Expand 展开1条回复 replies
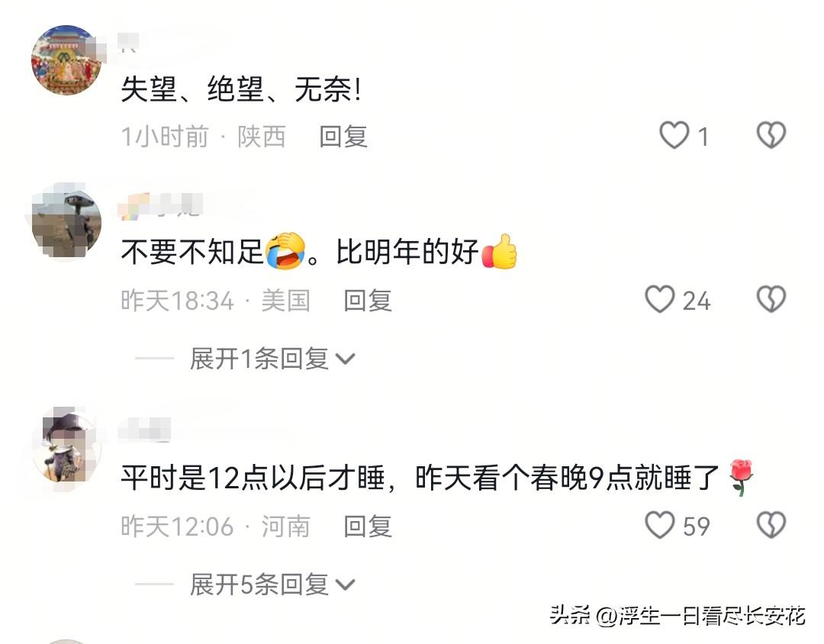Screen dimensions: 824x644 [272, 359]
